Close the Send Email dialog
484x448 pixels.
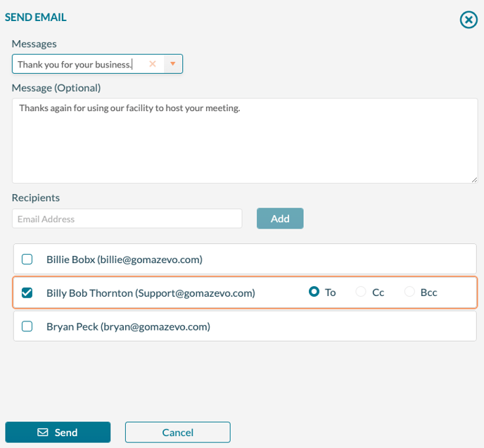click(469, 20)
